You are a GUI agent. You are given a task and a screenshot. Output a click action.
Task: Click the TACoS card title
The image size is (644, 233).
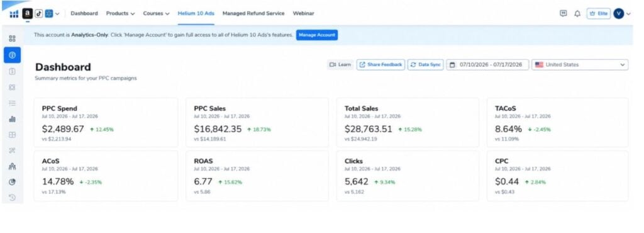coord(506,108)
